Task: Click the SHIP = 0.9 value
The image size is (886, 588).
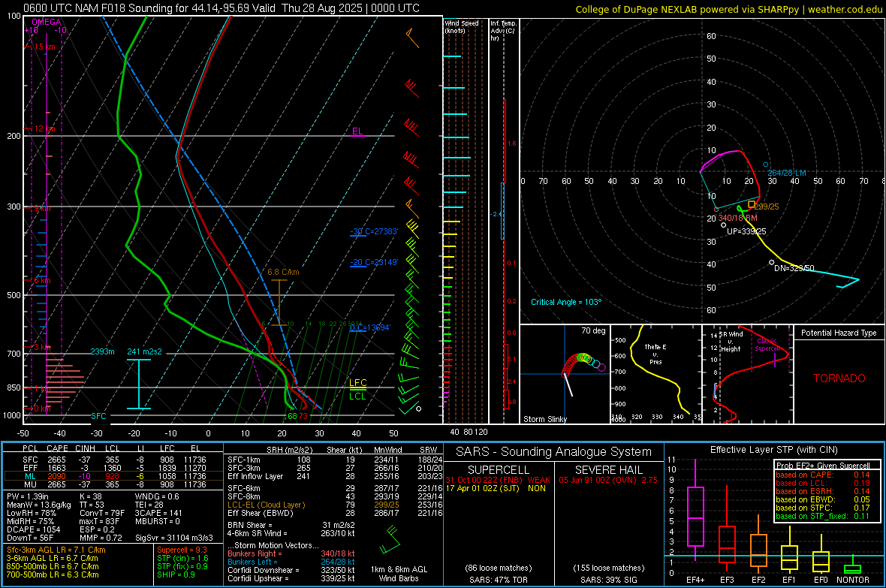Action: [176, 574]
